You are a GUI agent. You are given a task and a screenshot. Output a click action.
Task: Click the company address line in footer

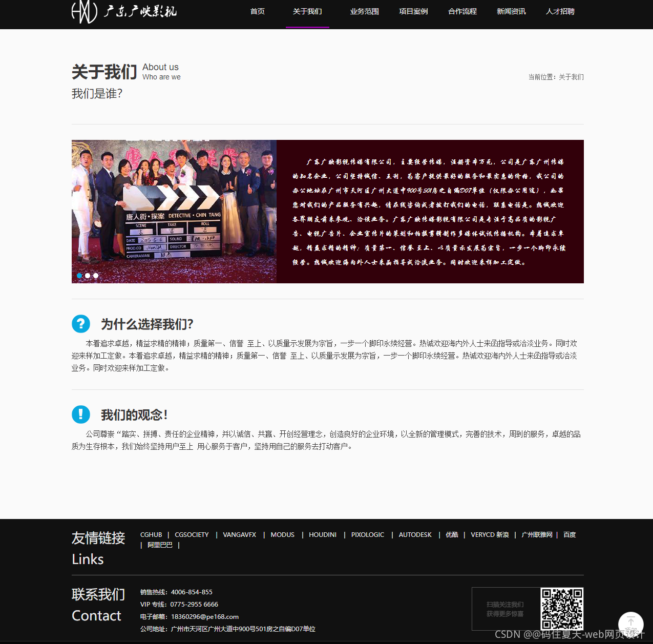tap(228, 629)
